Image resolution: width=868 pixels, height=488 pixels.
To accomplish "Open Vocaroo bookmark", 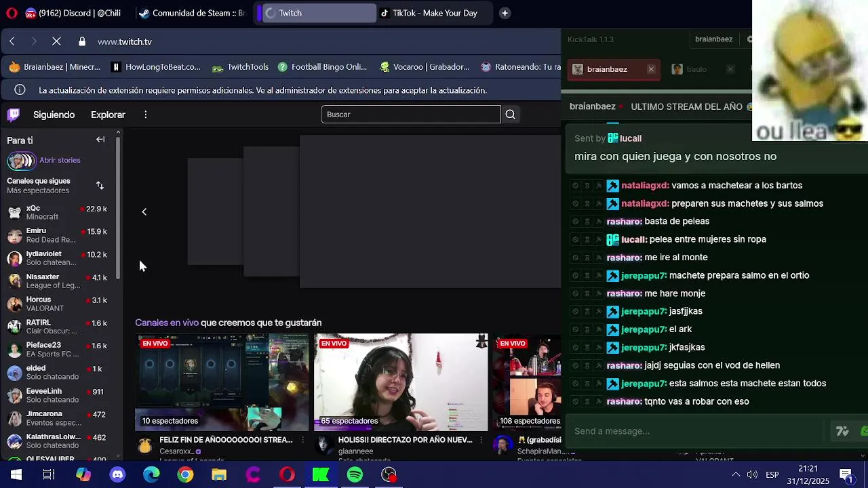I will [x=425, y=67].
